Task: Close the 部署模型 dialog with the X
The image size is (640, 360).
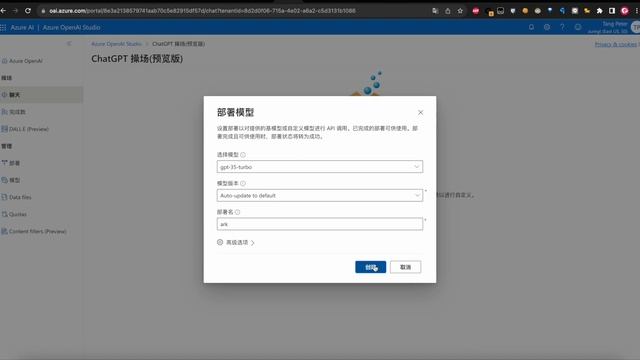Action: 420,112
